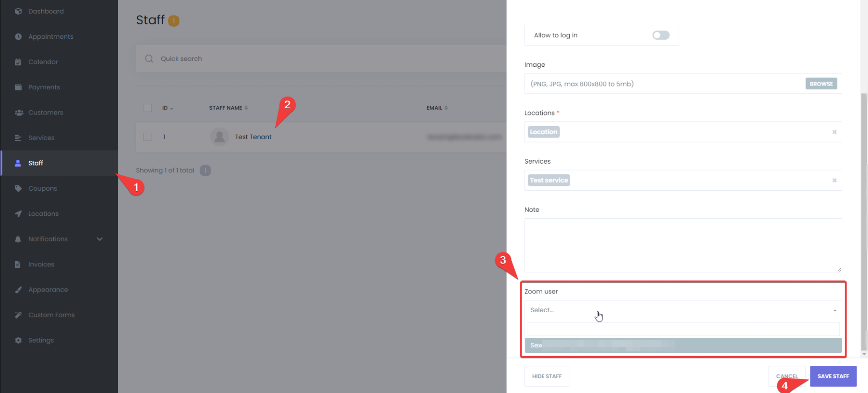The image size is (868, 393).
Task: Enable the Allow to log in toggle
Action: (660, 36)
